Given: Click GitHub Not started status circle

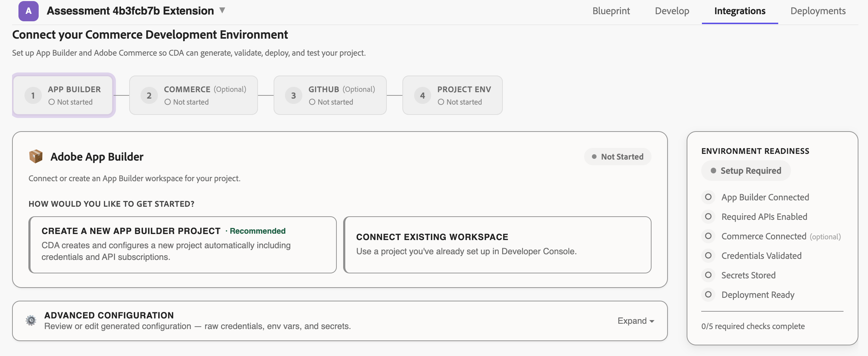Looking at the screenshot, I should pyautogui.click(x=312, y=102).
